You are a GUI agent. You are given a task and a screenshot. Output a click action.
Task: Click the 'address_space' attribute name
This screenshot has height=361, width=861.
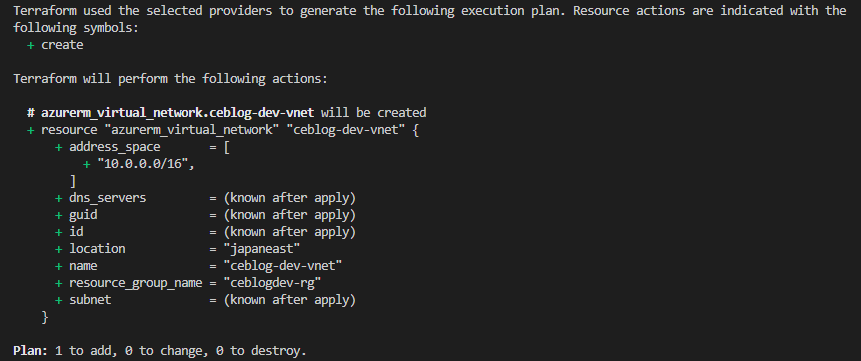click(x=115, y=147)
